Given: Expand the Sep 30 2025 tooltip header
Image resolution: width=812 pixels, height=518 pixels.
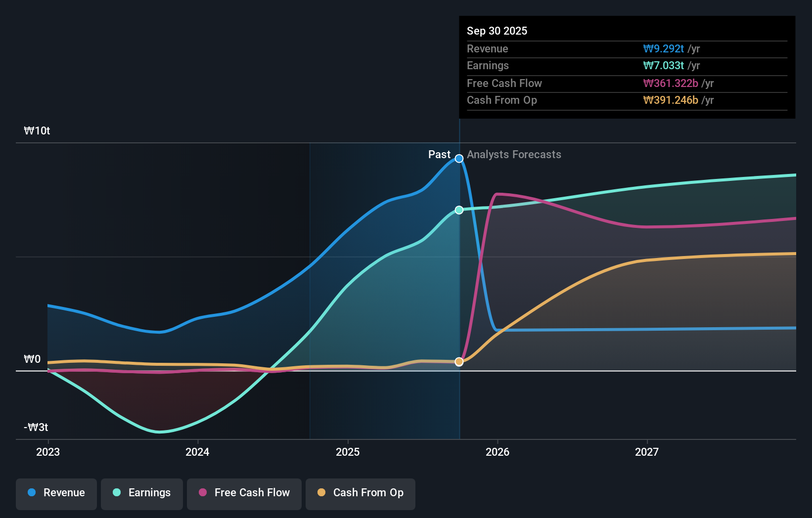Looking at the screenshot, I should (497, 31).
